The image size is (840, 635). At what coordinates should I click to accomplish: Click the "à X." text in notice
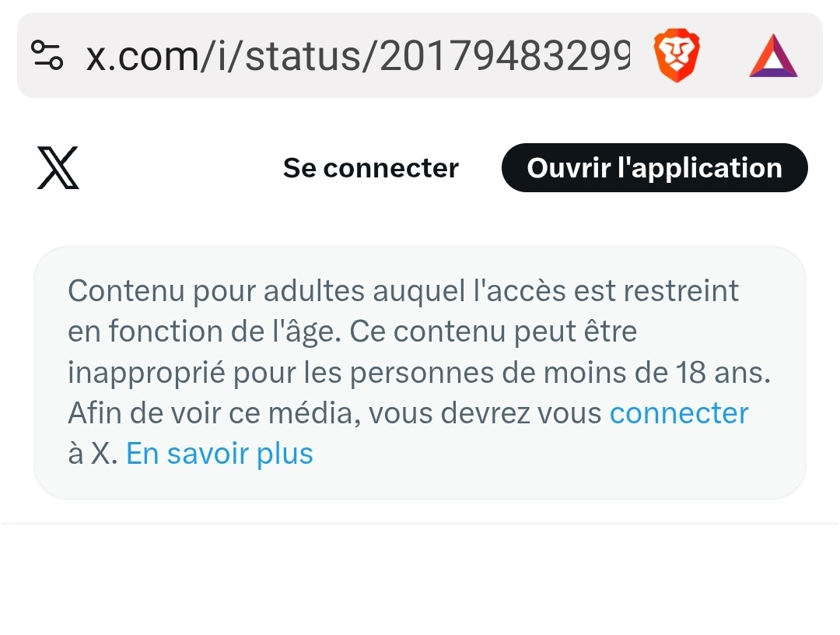pos(93,454)
